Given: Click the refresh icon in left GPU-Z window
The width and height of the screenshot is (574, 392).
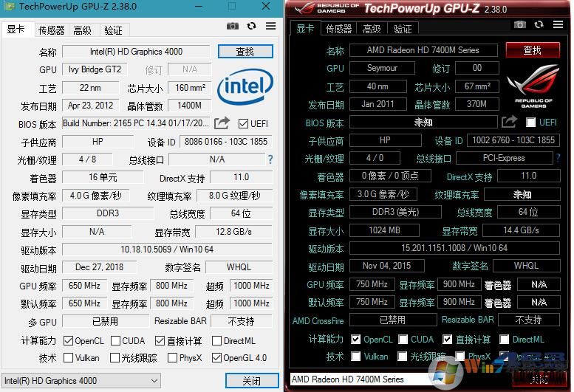Looking at the screenshot, I should pos(251,26).
